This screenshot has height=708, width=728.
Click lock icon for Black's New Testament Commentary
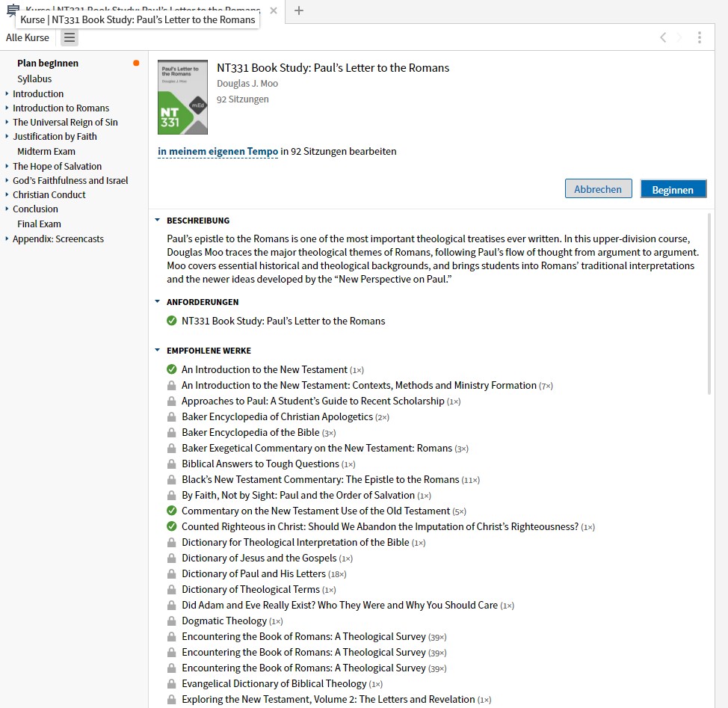click(172, 479)
